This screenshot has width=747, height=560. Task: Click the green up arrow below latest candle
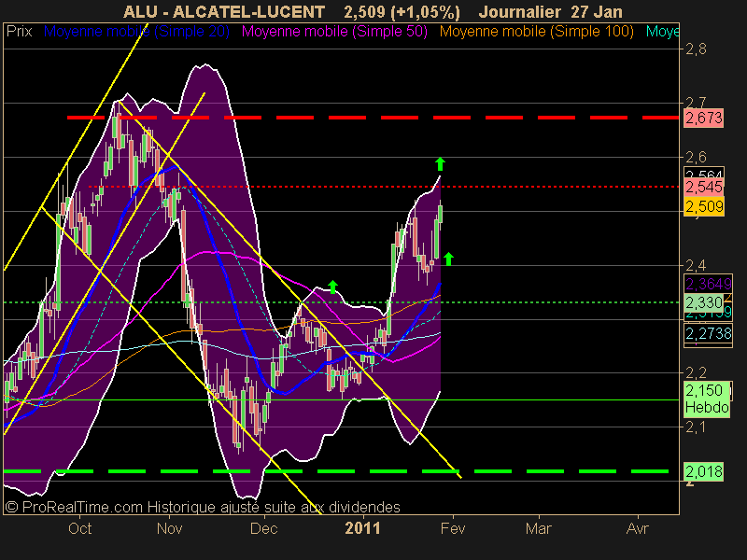[448, 259]
